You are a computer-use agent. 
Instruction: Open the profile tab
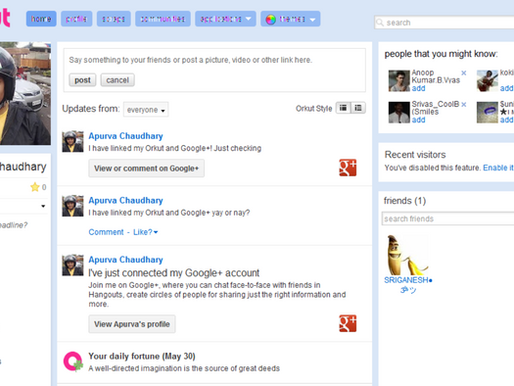[76, 19]
